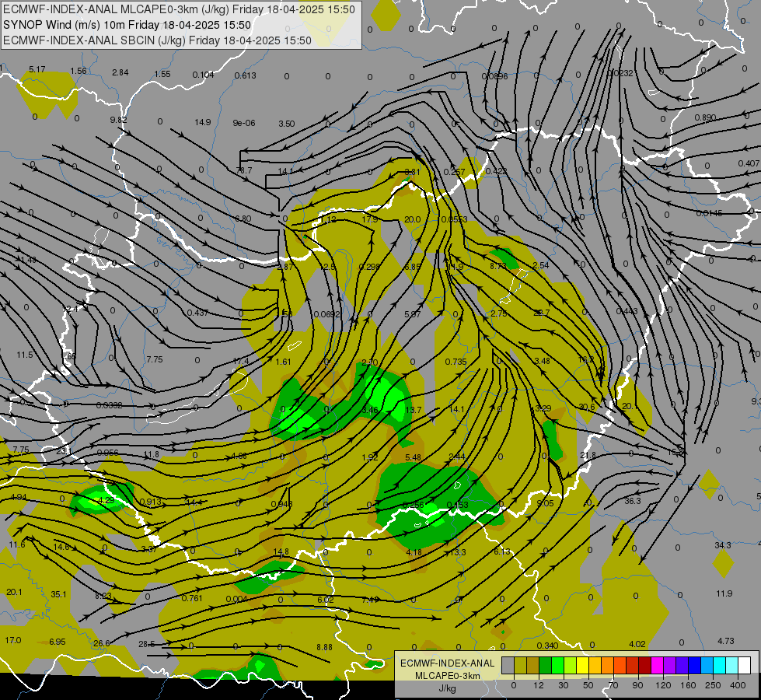Click the SYNOP Wind 10m header line
Screen dimensions: 761x700
127,25
